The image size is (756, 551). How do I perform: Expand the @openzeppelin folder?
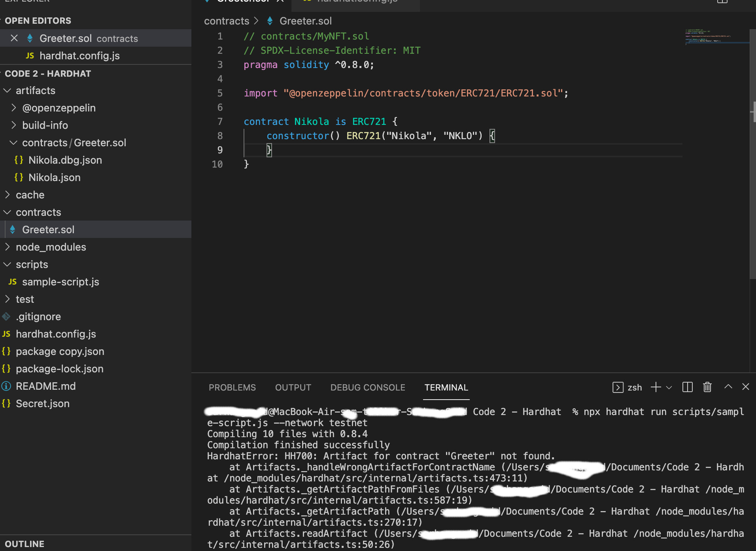tap(96, 108)
